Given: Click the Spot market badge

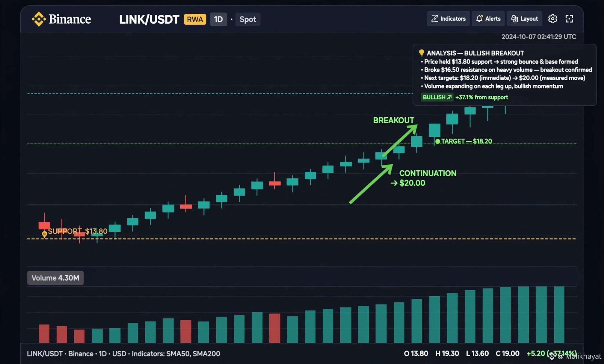Looking at the screenshot, I should [x=248, y=19].
